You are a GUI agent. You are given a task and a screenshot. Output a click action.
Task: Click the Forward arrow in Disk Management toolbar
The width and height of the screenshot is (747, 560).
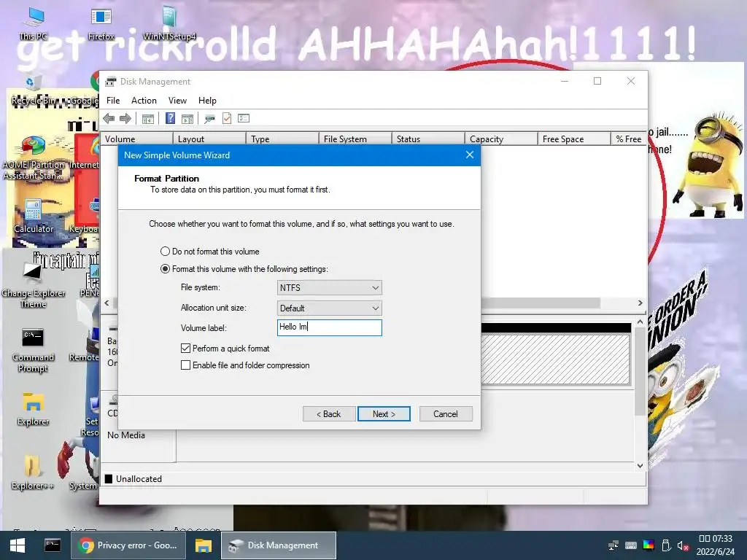[125, 119]
